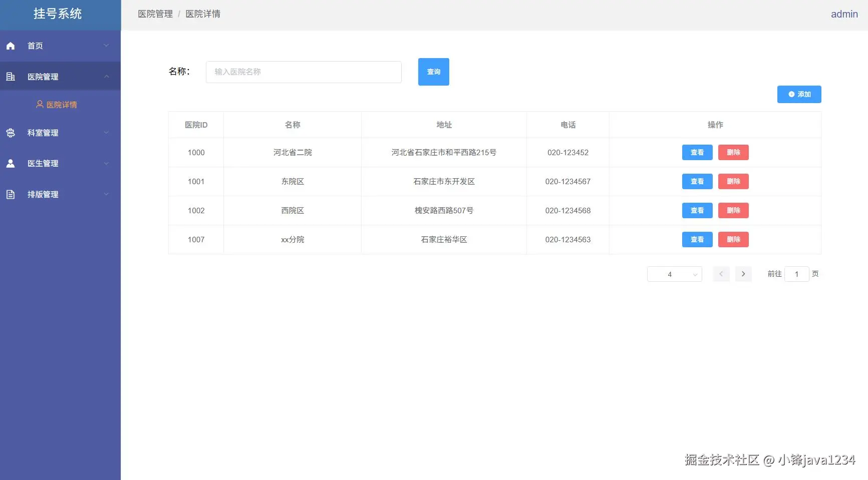Click address 石家庄裕华区
868x480 pixels.
(444, 240)
